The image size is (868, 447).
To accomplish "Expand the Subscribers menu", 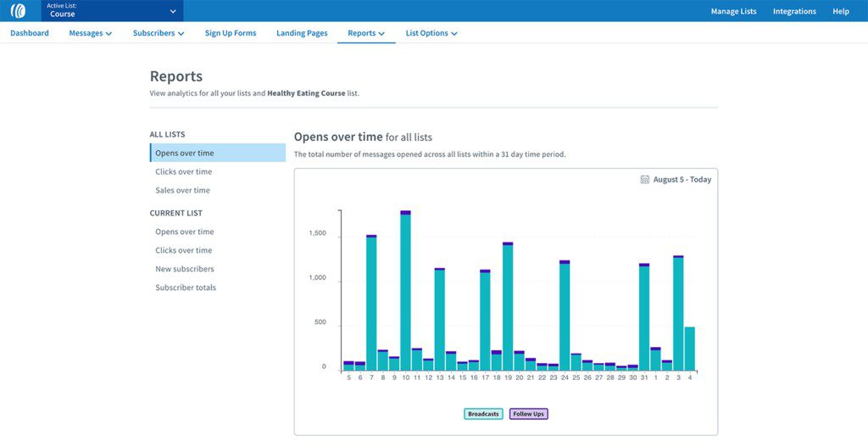I will (x=159, y=34).
